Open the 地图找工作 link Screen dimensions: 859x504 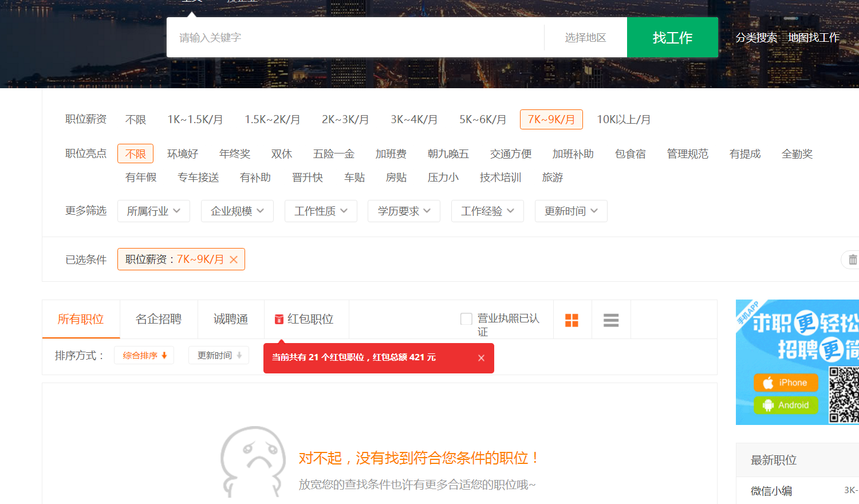pos(813,38)
